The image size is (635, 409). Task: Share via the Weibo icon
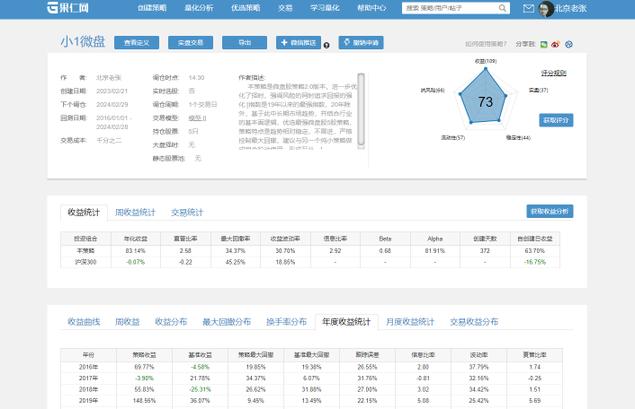pos(557,45)
